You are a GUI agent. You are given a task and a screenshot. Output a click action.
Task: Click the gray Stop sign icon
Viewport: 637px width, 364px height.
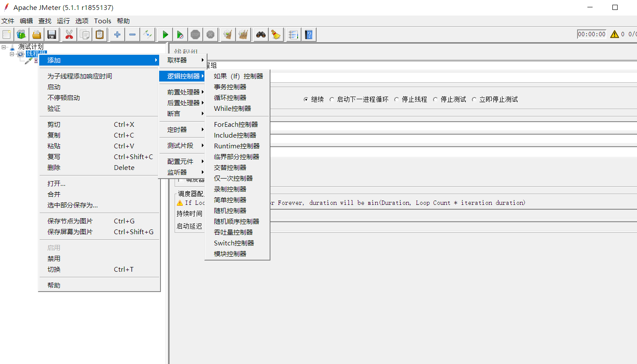click(195, 35)
